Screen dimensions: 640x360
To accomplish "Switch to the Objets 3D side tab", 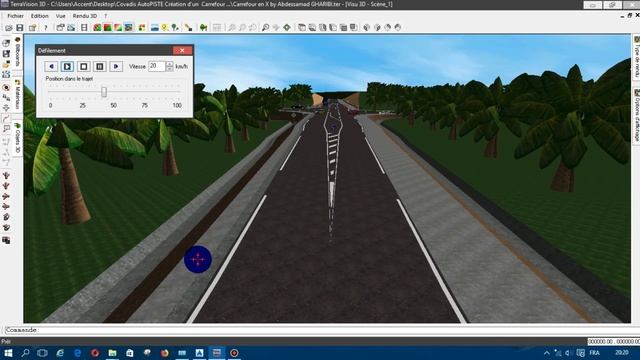I will 18,138.
